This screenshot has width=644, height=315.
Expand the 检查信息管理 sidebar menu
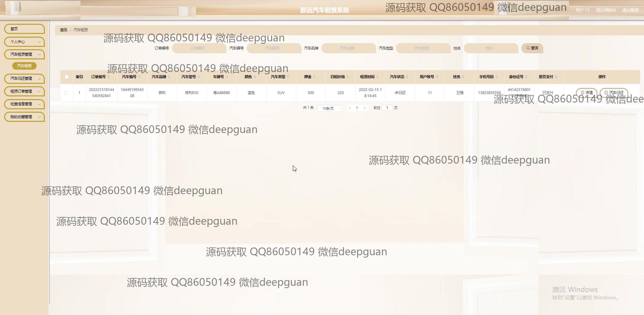24,104
